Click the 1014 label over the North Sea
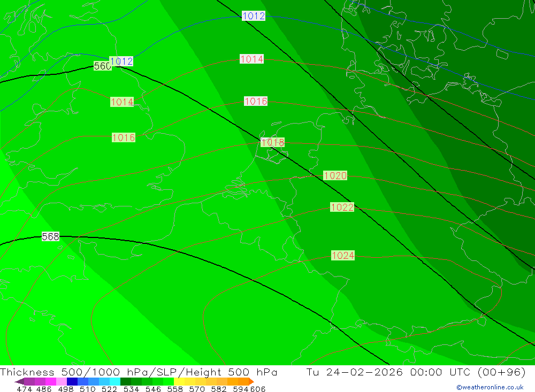This screenshot has width=535, height=392. 251,59
